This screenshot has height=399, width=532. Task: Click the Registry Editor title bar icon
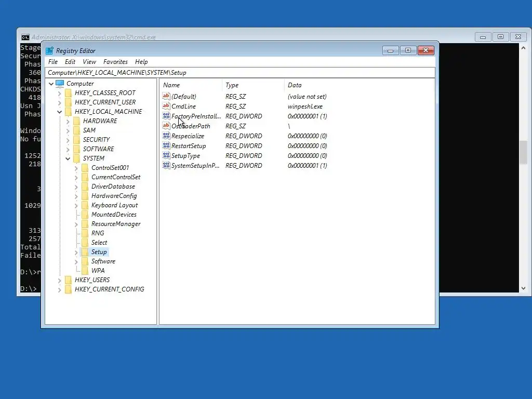click(x=49, y=50)
